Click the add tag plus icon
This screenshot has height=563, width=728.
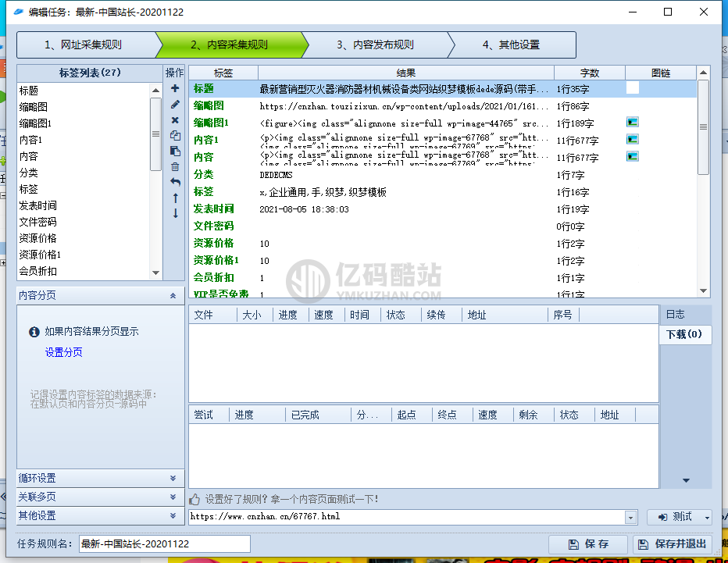click(x=175, y=88)
